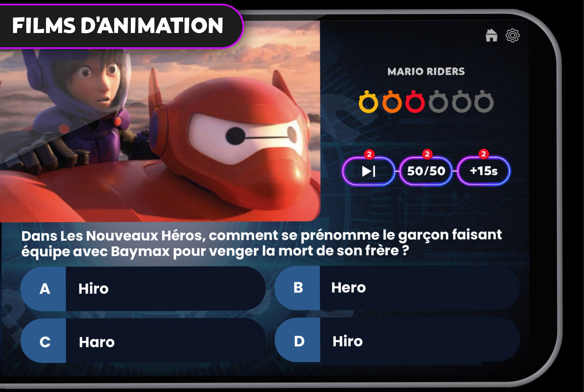The width and height of the screenshot is (584, 392).
Task: Click the red badge on the 50/50 joker
Action: pos(427,154)
